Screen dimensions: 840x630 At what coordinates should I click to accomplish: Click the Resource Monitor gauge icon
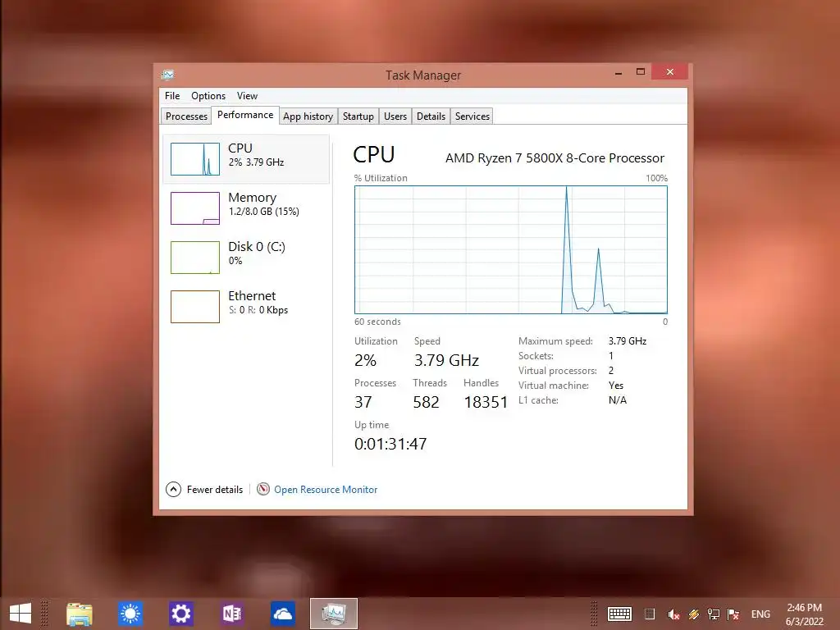[x=263, y=489]
